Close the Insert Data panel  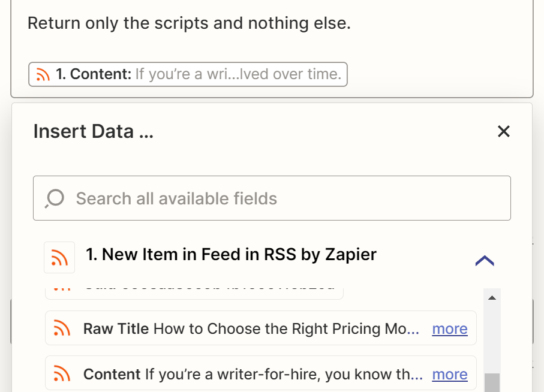click(503, 131)
